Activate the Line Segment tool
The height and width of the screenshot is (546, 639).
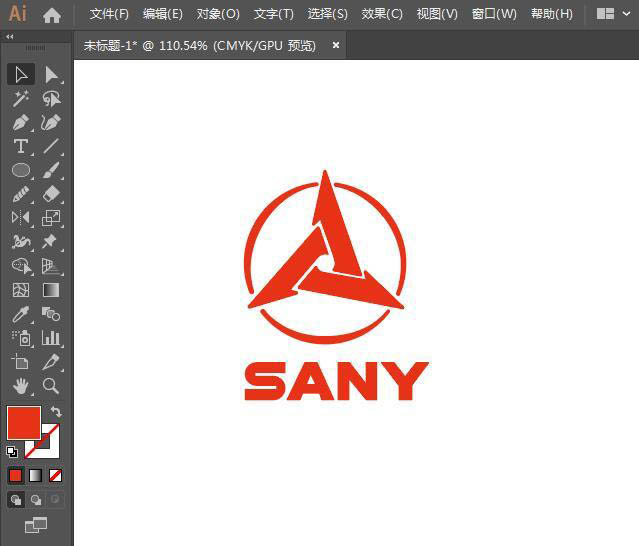tap(51, 146)
